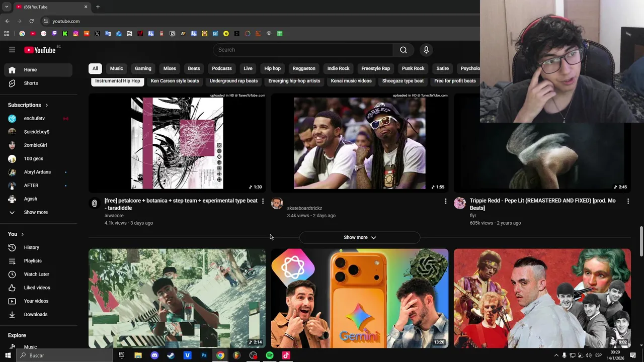The height and width of the screenshot is (362, 644).
Task: Open SoundCloud bookmark in bookmarks bar
Action: [87, 34]
